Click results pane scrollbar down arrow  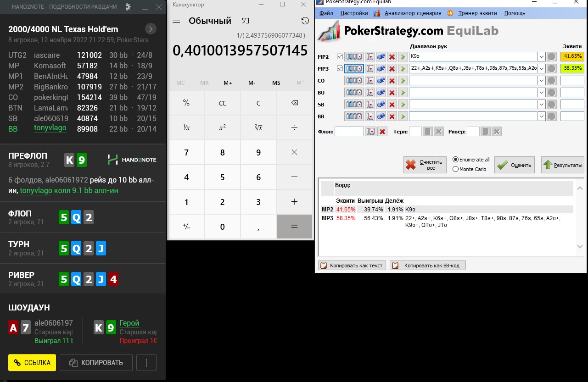click(580, 247)
